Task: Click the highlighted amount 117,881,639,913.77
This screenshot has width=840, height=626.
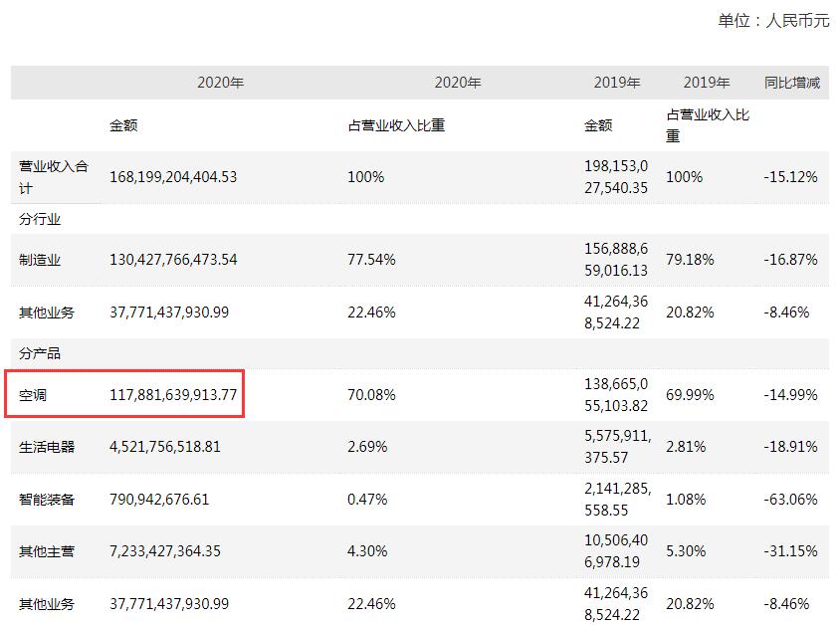Action: click(173, 395)
